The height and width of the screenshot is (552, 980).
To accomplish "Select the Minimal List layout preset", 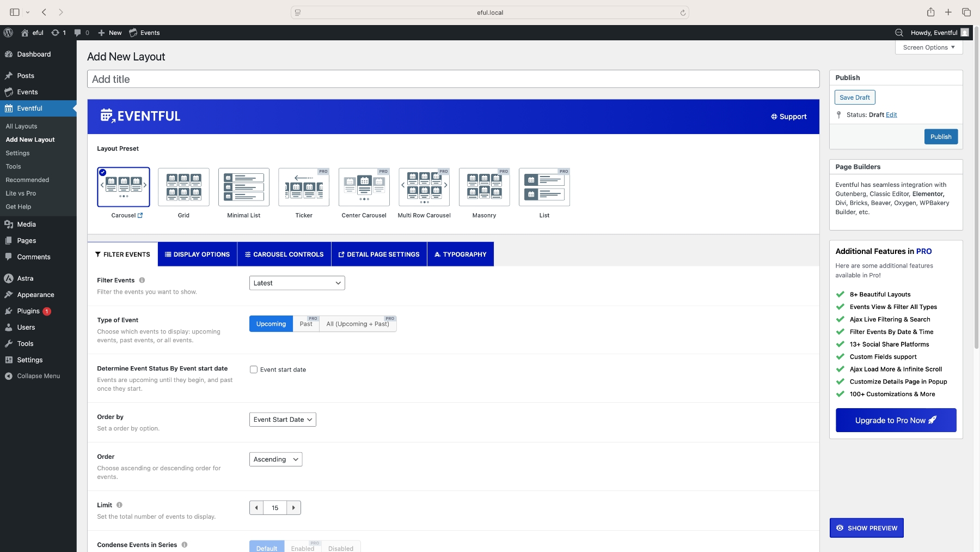I will [244, 187].
